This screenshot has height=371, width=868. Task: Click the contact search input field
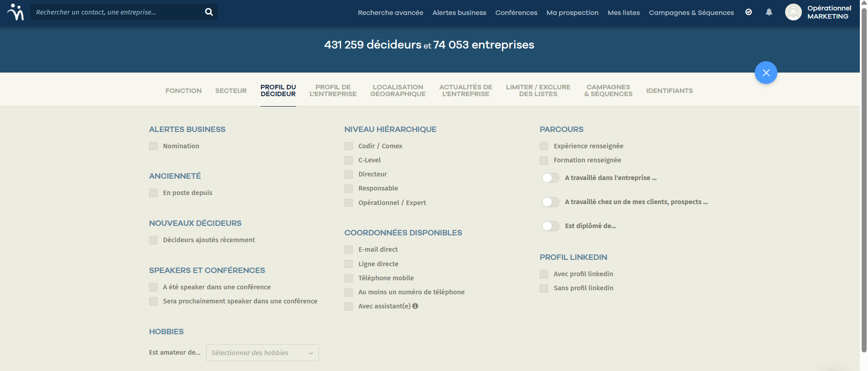coord(118,12)
